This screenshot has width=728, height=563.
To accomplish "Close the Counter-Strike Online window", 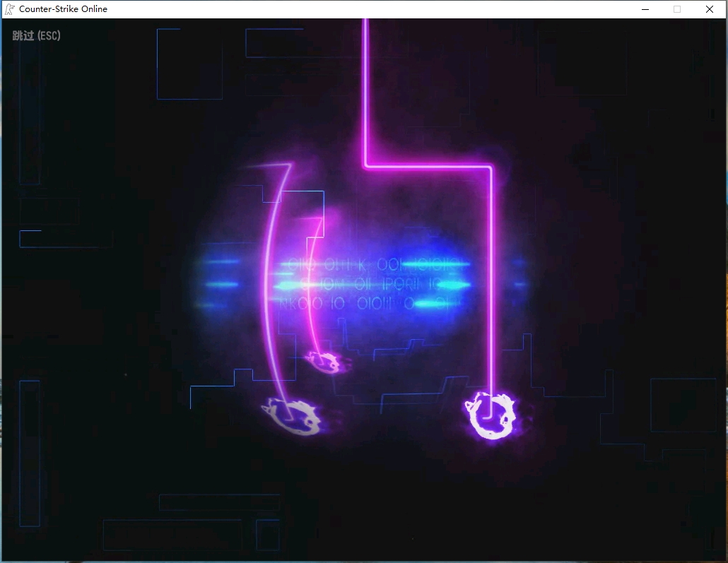I will click(710, 9).
